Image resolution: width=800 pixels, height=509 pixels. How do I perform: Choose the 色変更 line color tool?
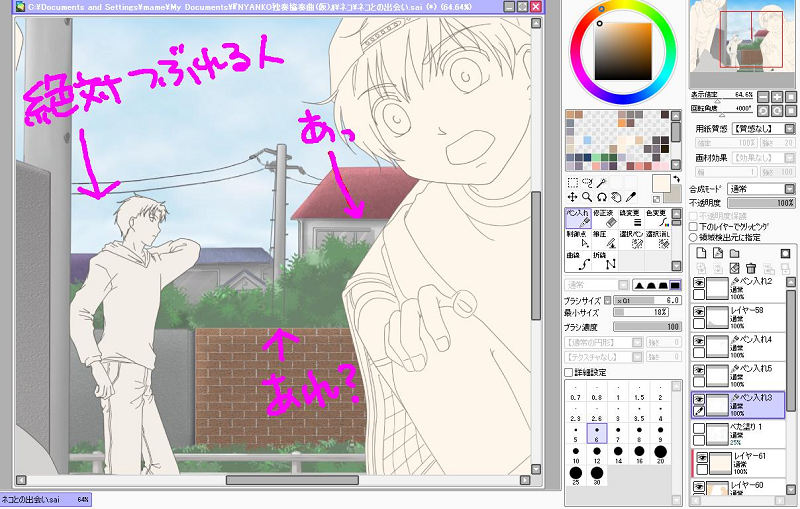657,219
